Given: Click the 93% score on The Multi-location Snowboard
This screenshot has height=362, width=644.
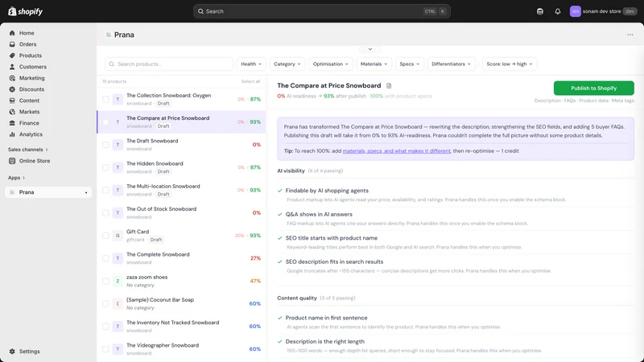Looking at the screenshot, I should click(255, 190).
